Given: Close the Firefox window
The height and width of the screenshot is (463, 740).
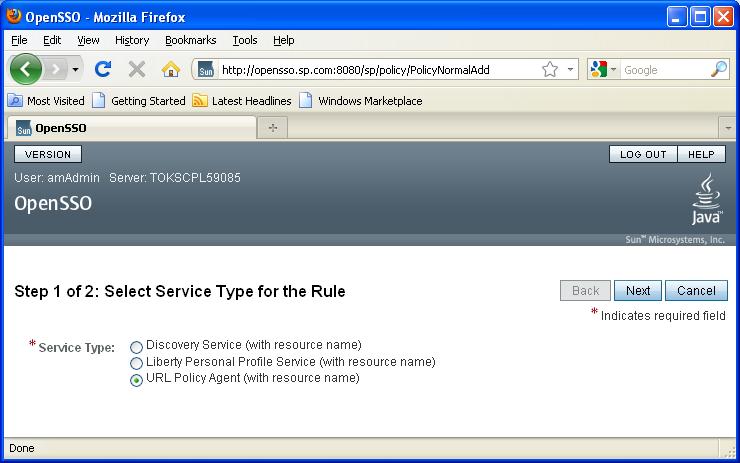Looking at the screenshot, I should point(723,17).
